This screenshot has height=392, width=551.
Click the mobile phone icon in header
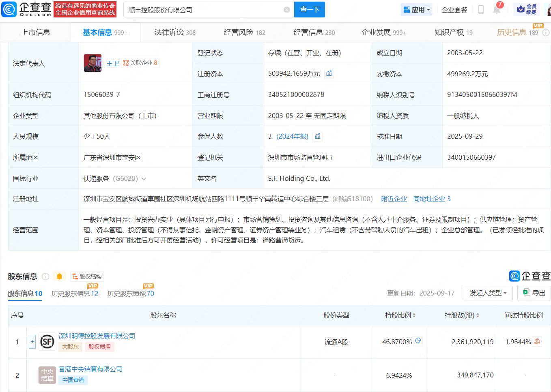tap(481, 10)
